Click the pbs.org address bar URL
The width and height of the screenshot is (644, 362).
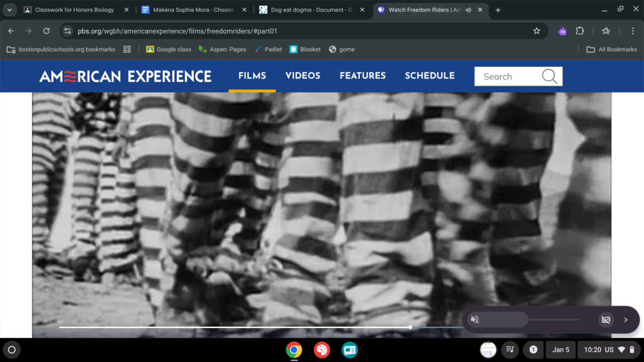point(177,31)
